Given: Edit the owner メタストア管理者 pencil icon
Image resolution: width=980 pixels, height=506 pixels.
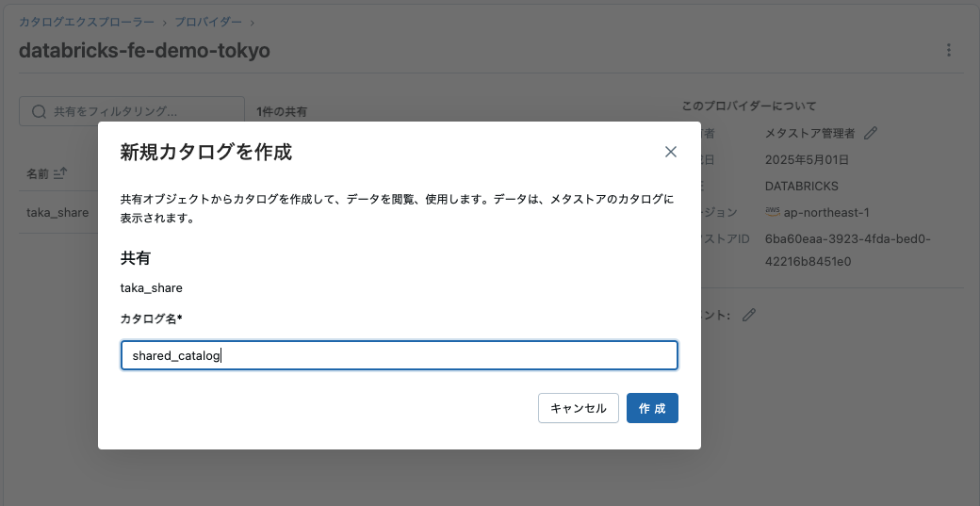Looking at the screenshot, I should coord(870,133).
